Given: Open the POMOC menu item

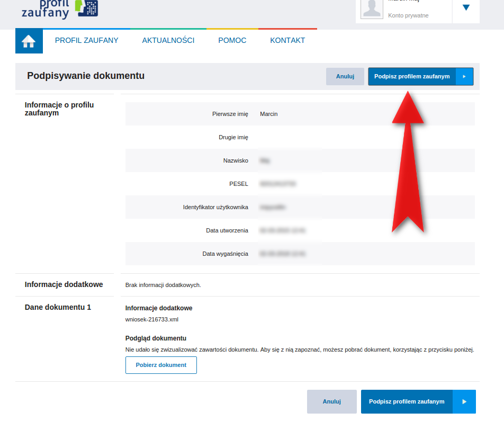Looking at the screenshot, I should point(232,41).
